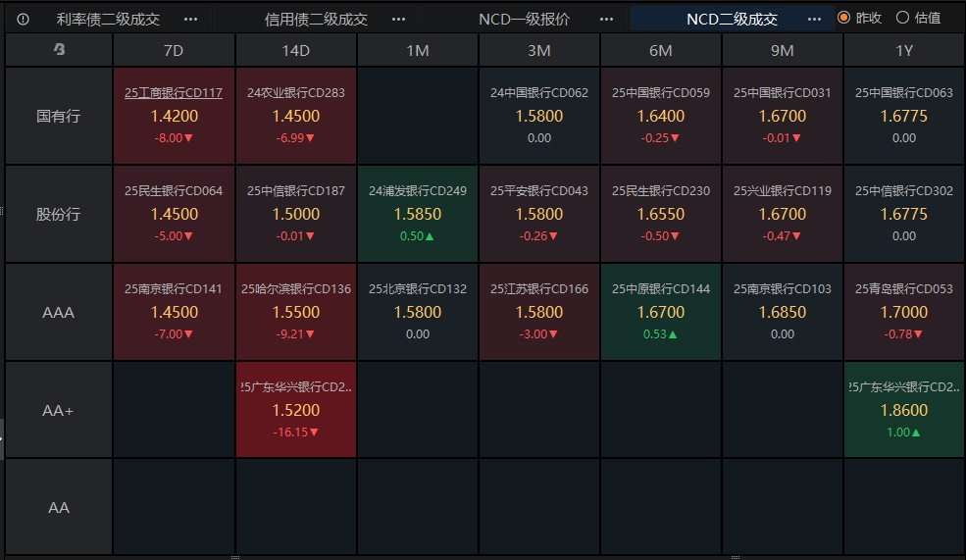966x560 pixels.
Task: Click the 24中国银行CD062 cell
Action: (x=539, y=116)
